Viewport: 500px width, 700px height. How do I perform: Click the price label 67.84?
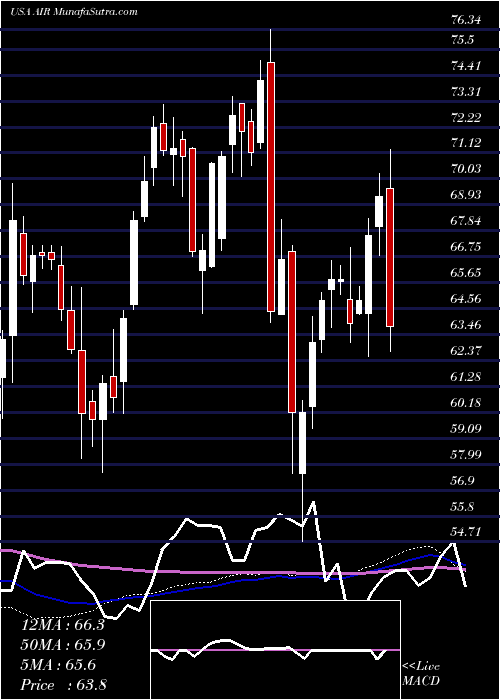[x=468, y=221]
